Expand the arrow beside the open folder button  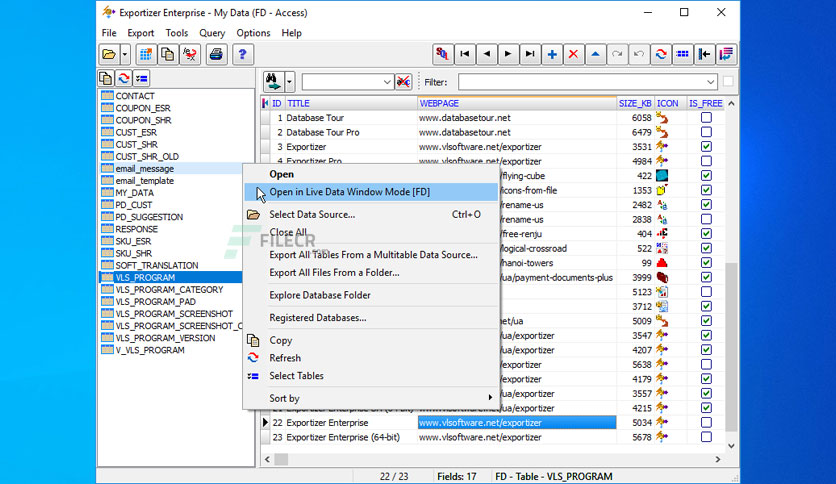(x=125, y=54)
